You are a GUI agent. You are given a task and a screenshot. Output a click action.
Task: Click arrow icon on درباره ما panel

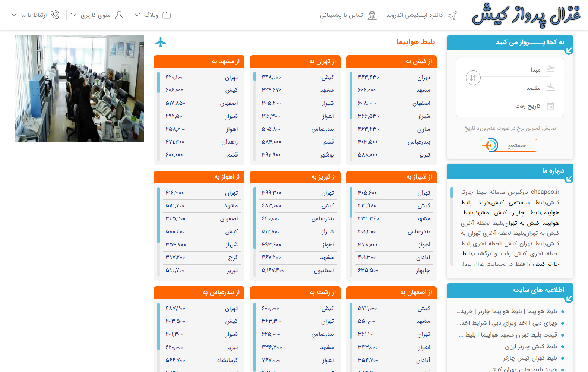(x=569, y=179)
